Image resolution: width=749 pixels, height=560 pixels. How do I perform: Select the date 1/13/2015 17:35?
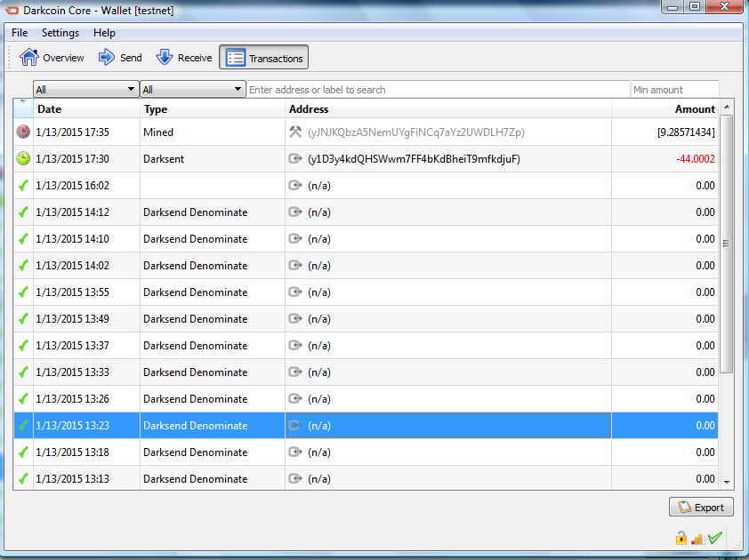click(x=73, y=132)
